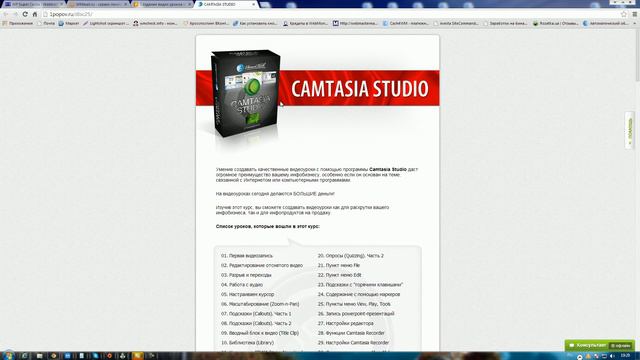Bookmark this page with the star icon
640x360 pixels.
point(624,14)
